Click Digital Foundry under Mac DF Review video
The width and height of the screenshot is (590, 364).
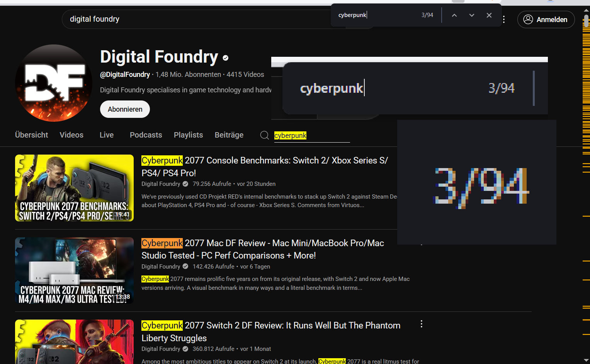[161, 267]
